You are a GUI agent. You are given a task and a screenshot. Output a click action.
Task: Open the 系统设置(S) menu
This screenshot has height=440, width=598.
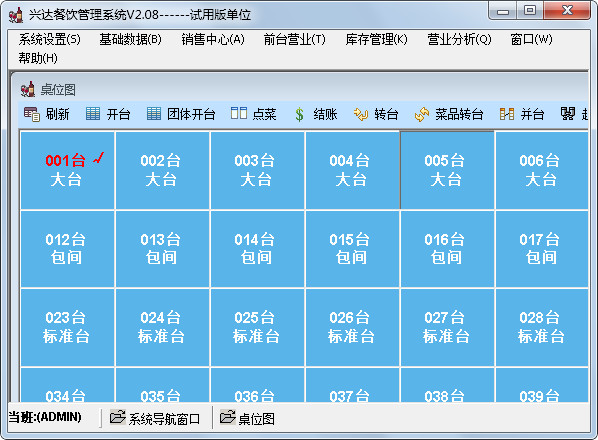coord(49,39)
